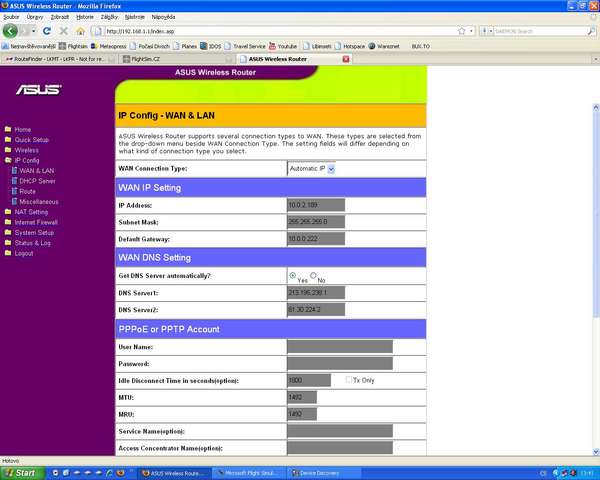Open the Nástroje menu
The width and height of the screenshot is (600, 480).
[135, 17]
